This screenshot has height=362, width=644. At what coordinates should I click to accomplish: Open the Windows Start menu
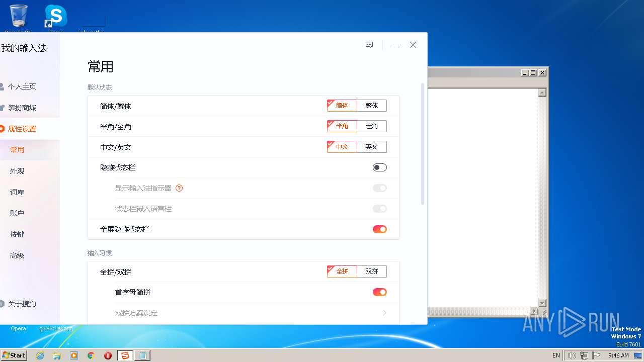[x=14, y=355]
